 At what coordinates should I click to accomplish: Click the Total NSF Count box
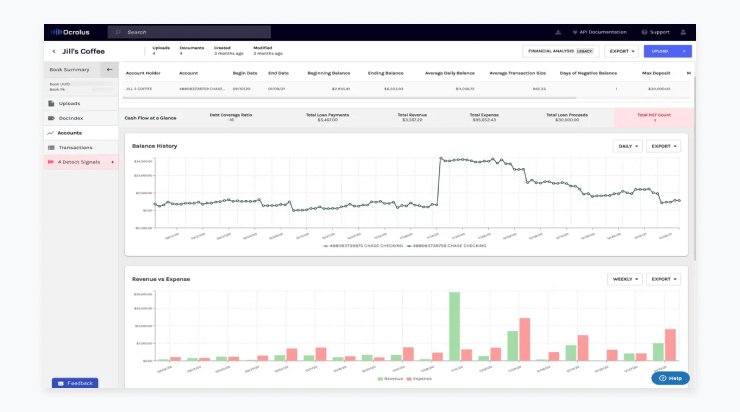coord(654,118)
